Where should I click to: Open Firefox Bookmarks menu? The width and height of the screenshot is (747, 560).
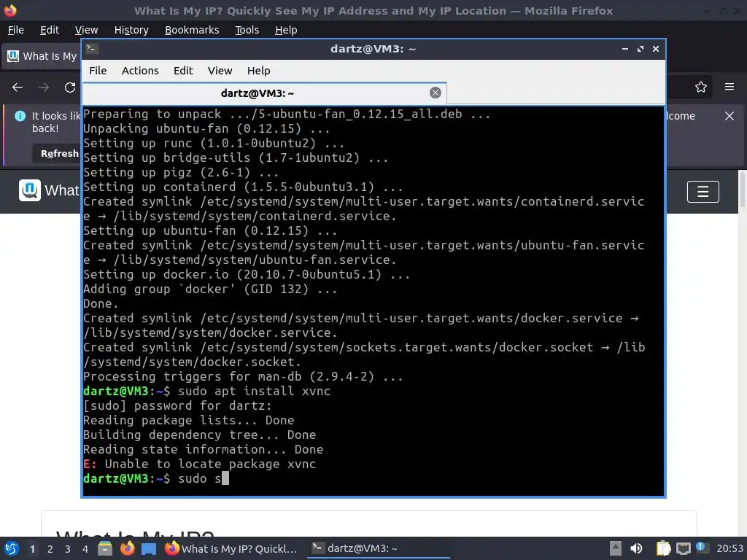192,30
